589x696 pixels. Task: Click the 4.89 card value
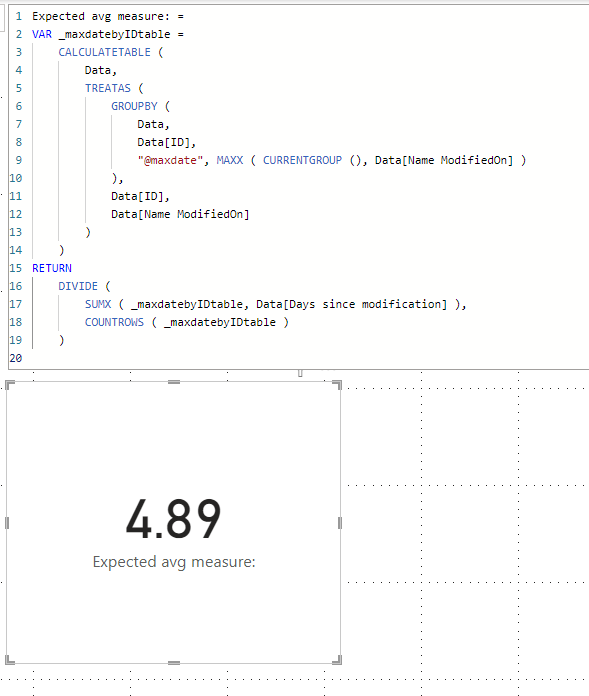(173, 518)
